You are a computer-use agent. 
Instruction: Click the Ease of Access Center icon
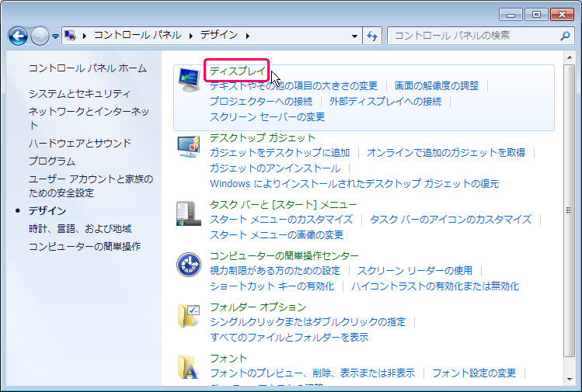coord(189,265)
